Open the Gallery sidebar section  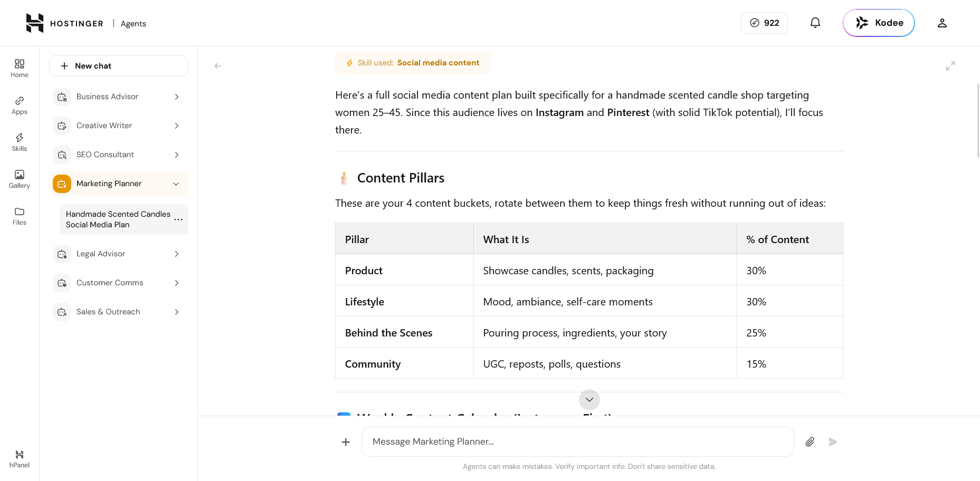20,179
